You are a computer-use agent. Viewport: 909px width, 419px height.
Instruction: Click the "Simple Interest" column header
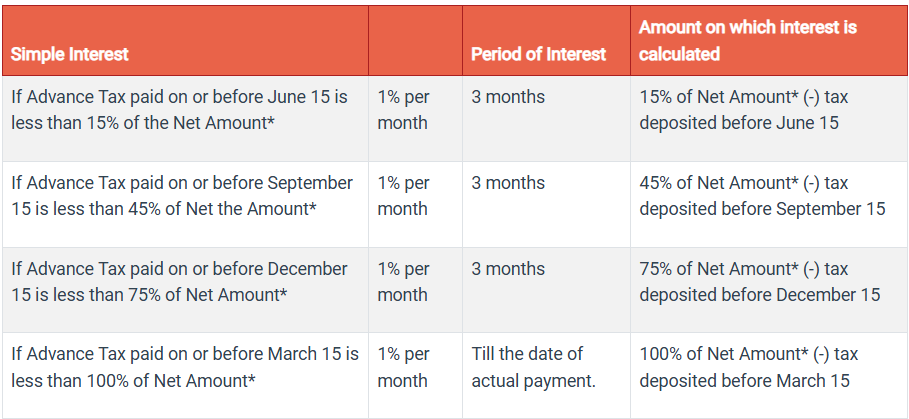click(70, 54)
